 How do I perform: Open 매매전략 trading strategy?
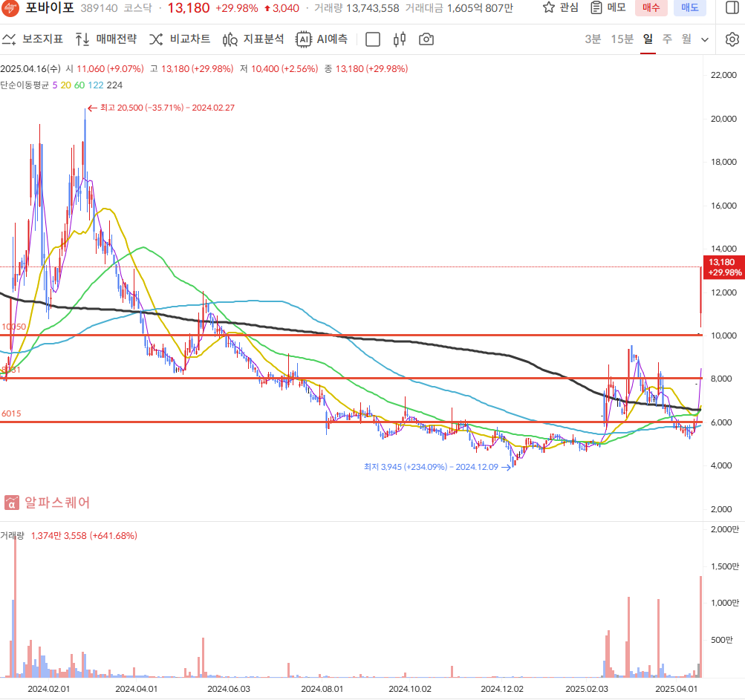[x=106, y=39]
